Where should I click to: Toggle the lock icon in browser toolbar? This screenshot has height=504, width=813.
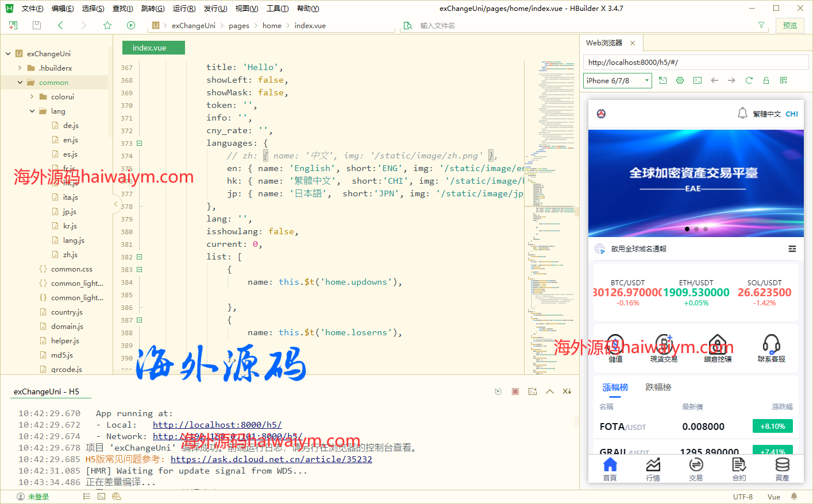click(x=766, y=80)
